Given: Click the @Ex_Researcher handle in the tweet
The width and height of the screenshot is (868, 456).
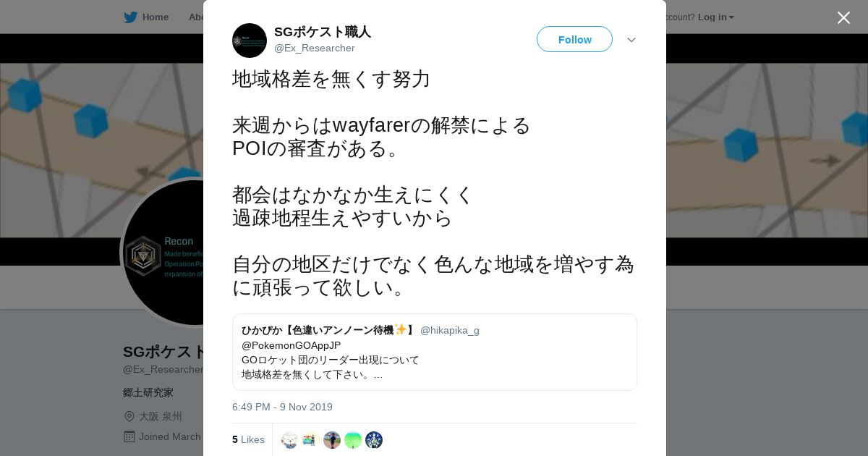Looking at the screenshot, I should pos(315,48).
